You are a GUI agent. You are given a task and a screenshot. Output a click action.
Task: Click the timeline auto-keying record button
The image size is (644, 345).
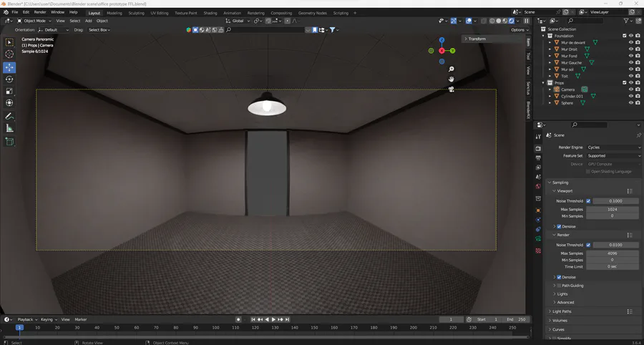(x=238, y=319)
